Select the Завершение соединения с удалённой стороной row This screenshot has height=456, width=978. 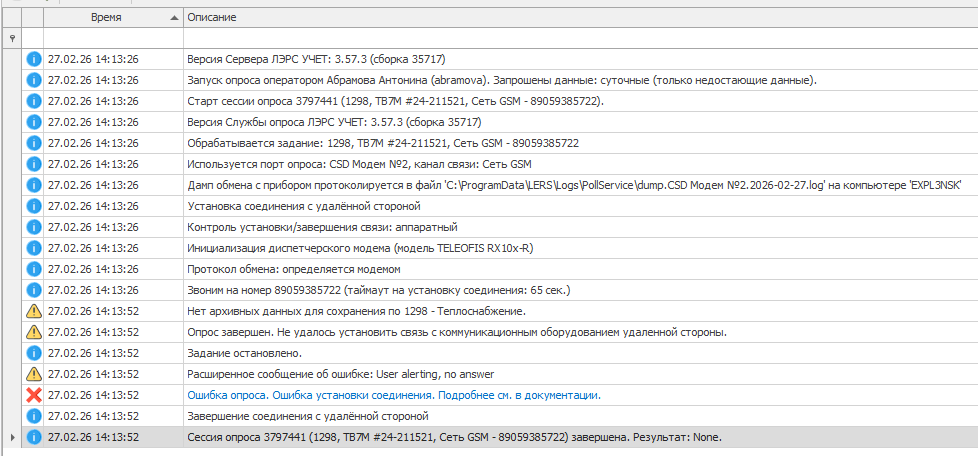[x=308, y=416]
